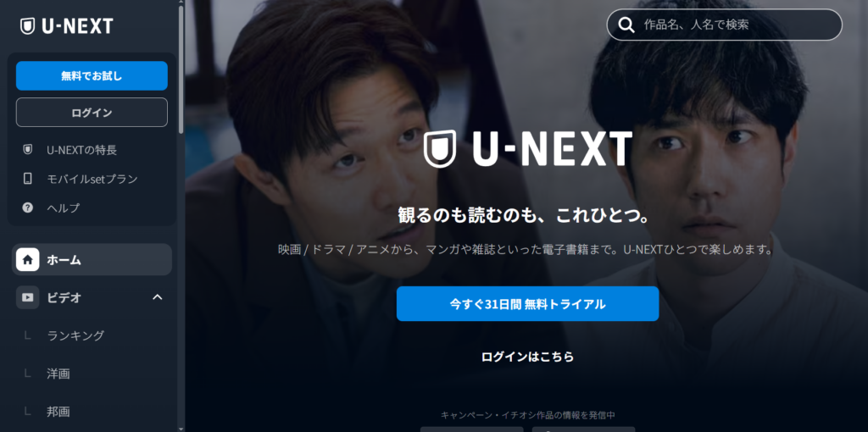Click the home icon in sidebar

28,259
